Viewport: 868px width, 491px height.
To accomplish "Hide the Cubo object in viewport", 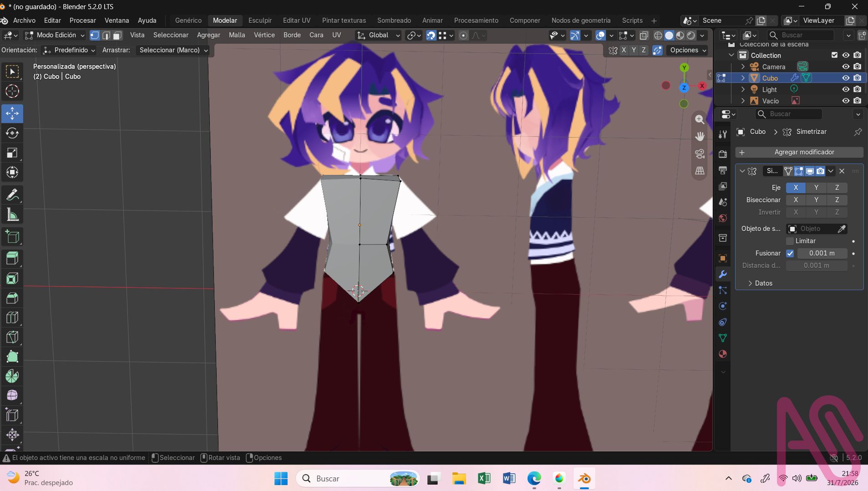I will point(846,78).
